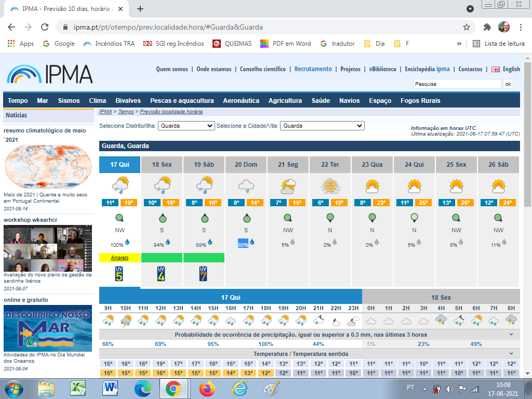This screenshot has width=532, height=399.
Task: Click the 17 Qui hourly header
Action: tap(231, 297)
